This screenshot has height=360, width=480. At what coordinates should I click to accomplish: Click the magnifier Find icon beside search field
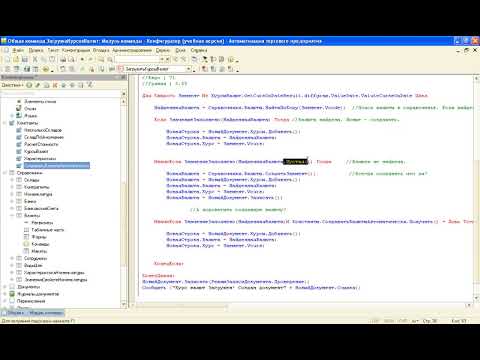(x=110, y=59)
